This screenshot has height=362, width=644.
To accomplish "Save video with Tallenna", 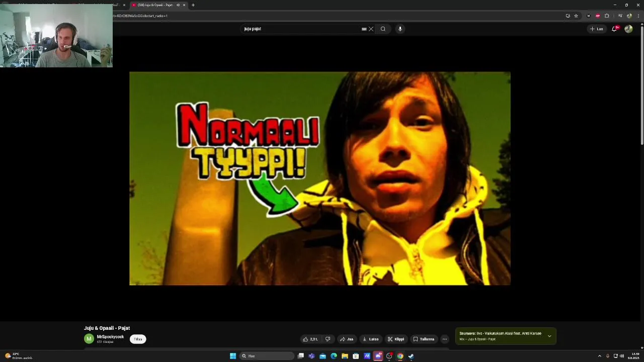I will [424, 339].
